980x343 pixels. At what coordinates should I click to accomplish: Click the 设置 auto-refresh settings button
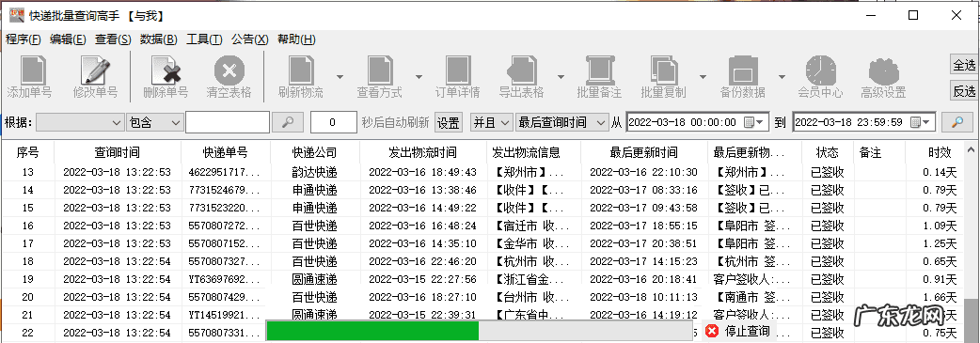point(448,122)
